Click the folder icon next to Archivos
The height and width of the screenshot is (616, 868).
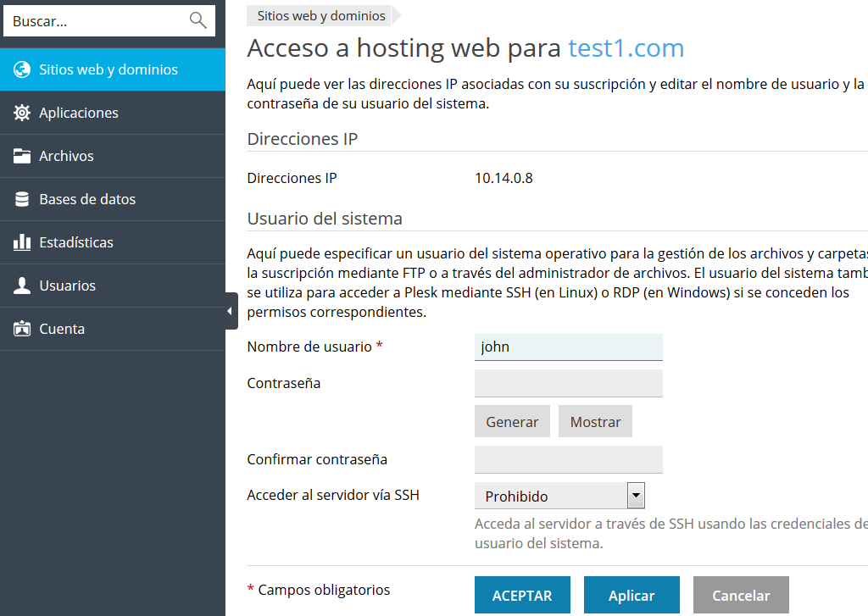tap(22, 156)
